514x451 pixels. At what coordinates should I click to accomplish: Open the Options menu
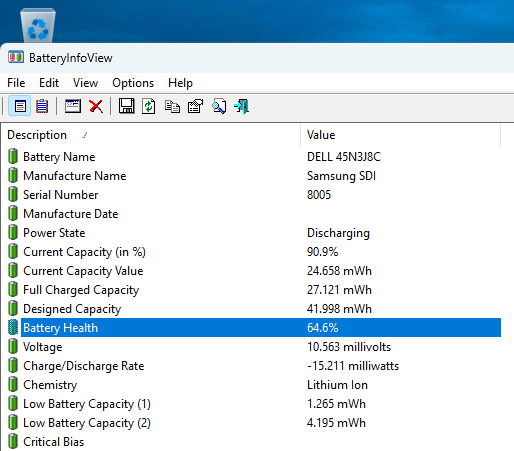pyautogui.click(x=133, y=83)
